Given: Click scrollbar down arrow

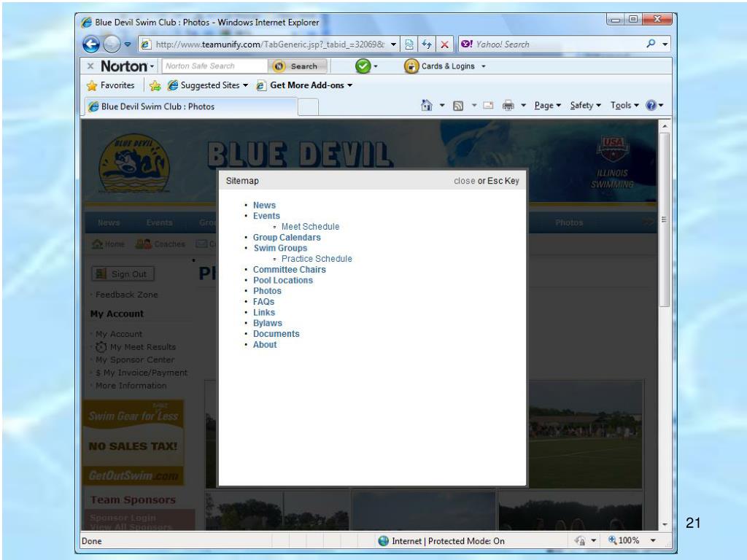Looking at the screenshot, I should click(665, 525).
